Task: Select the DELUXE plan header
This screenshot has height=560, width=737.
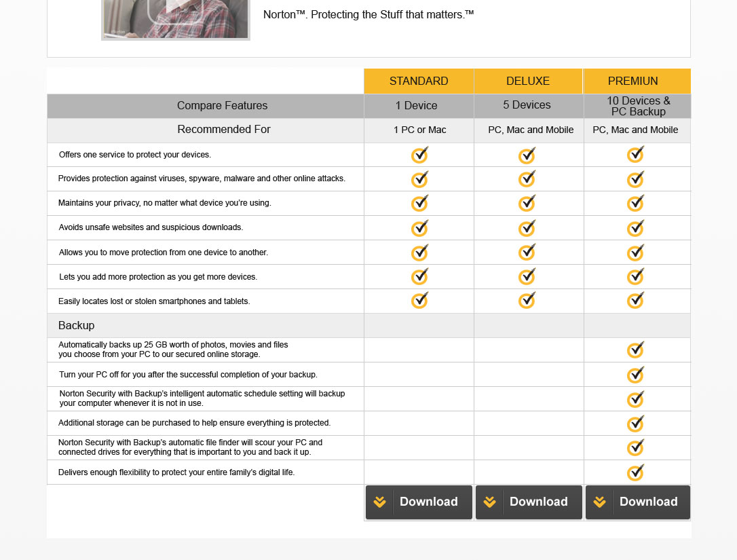Action: [528, 81]
